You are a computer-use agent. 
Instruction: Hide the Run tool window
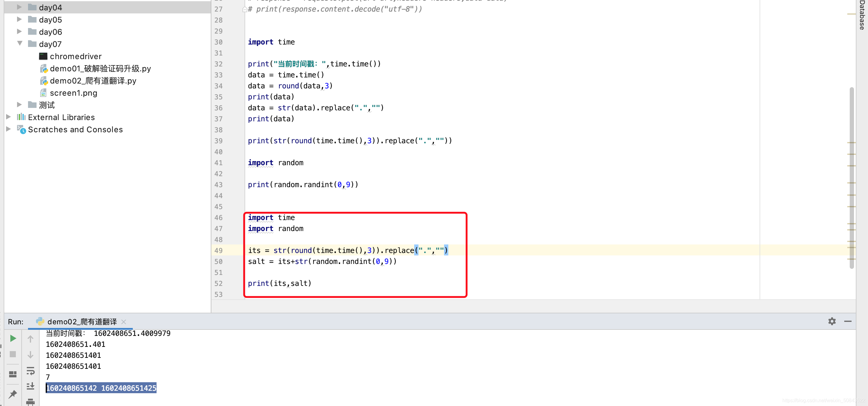848,321
